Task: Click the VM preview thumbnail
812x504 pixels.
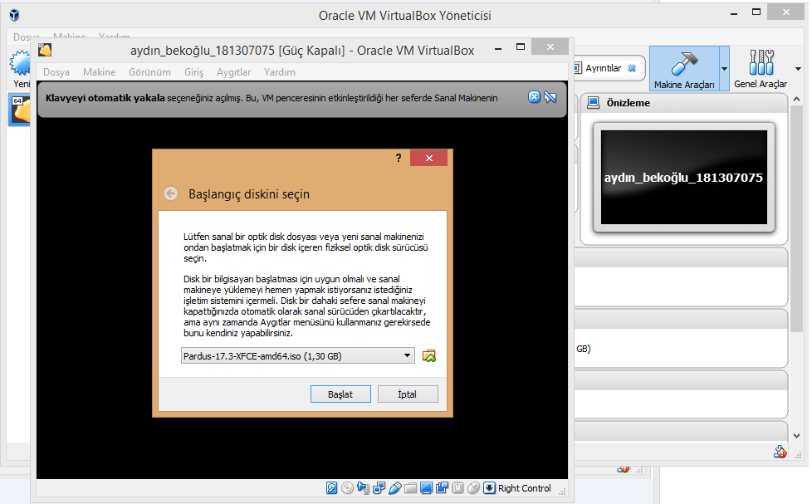Action: point(684,177)
